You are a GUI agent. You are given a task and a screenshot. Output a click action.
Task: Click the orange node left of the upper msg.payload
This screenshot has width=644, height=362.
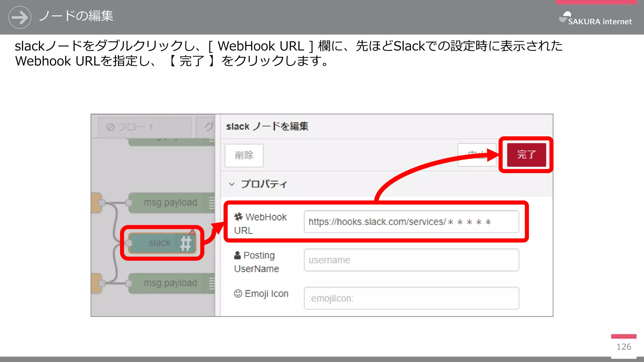point(96,203)
